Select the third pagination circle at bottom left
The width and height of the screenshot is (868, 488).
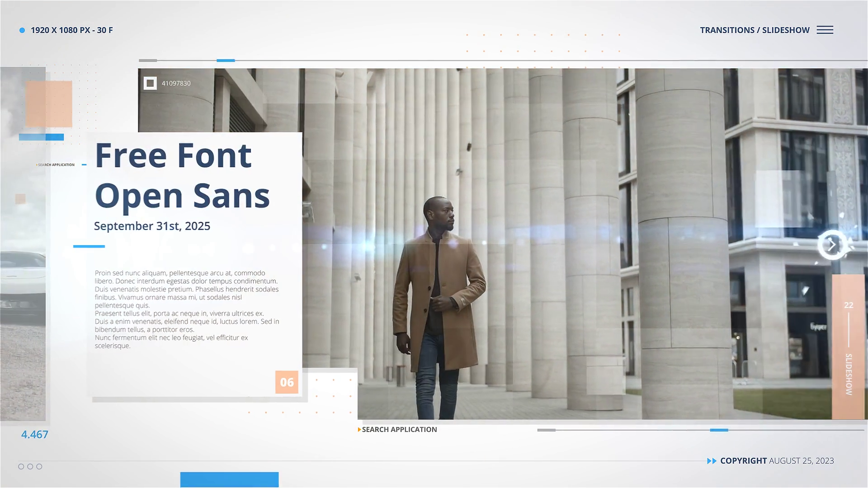pyautogui.click(x=39, y=466)
